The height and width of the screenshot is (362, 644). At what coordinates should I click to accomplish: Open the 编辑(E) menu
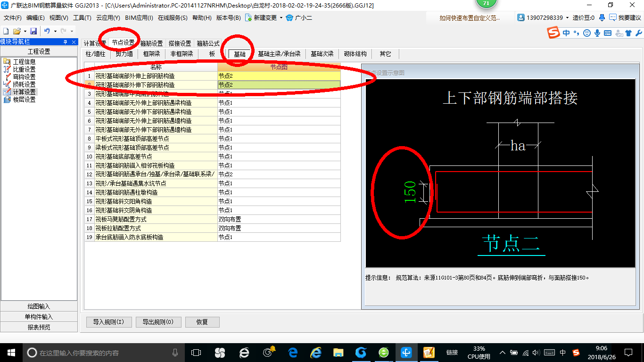coord(35,18)
